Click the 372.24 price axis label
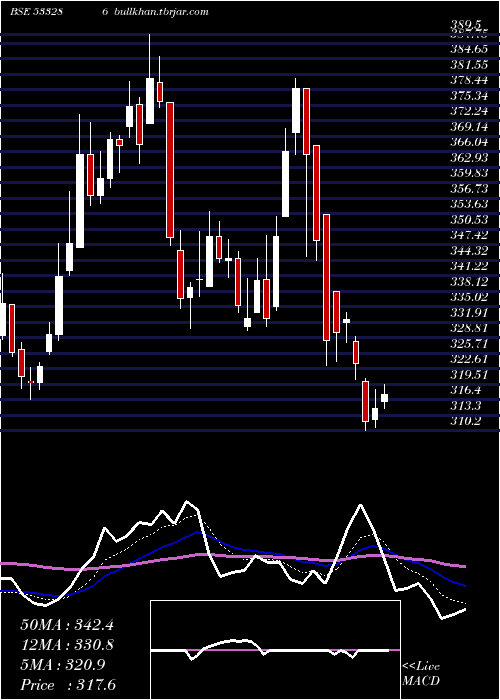Image resolution: width=500 pixels, height=700 pixels. 469,111
